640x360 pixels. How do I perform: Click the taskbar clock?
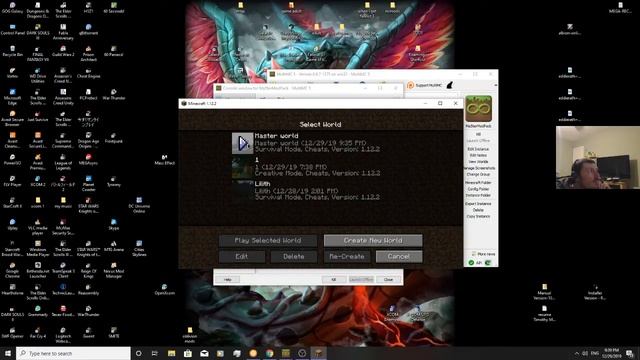[x=611, y=353]
